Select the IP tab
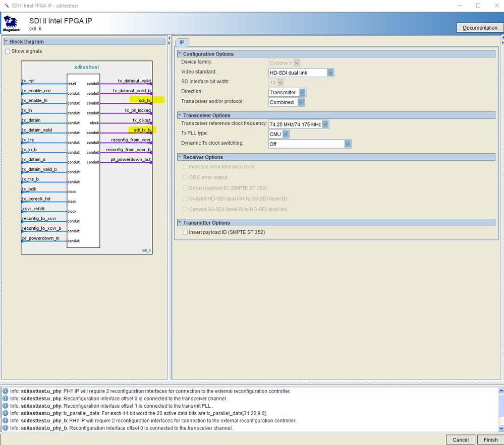504x445 pixels. tap(182, 43)
